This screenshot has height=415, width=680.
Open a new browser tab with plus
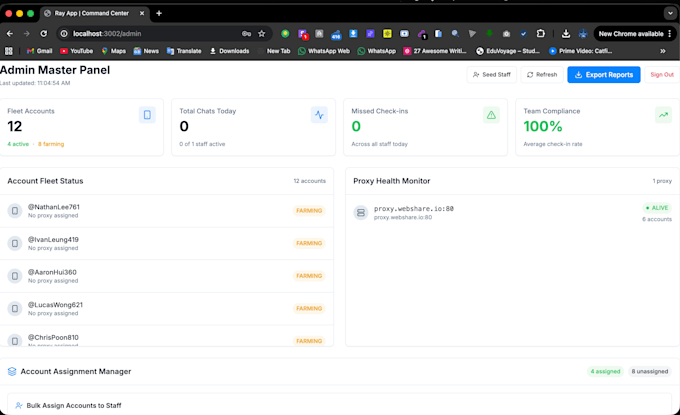click(x=159, y=13)
